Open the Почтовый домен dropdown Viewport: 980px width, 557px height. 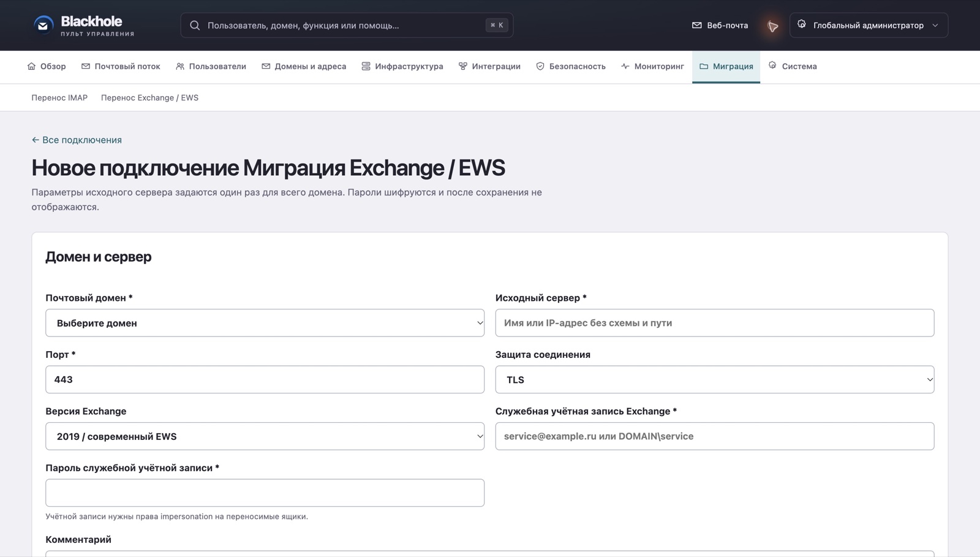265,323
